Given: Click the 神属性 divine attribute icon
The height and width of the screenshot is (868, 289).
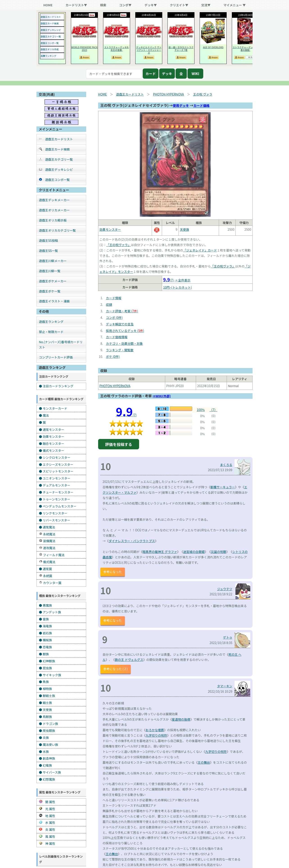Looking at the screenshot, I should [41, 843].
